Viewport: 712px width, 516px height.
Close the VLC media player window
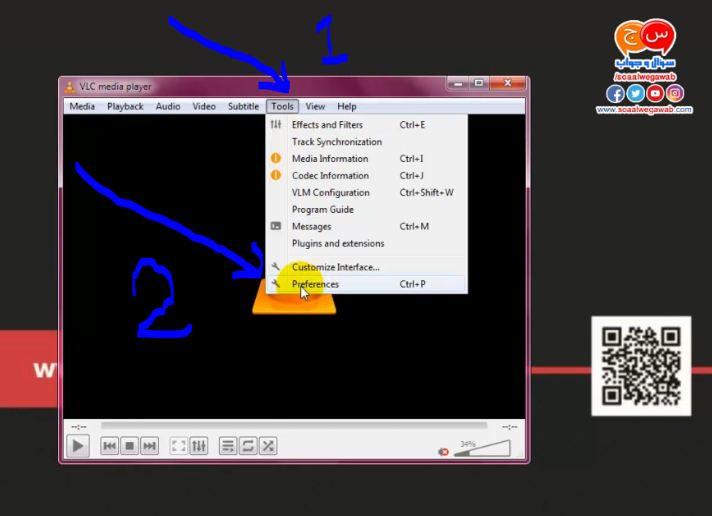(508, 84)
